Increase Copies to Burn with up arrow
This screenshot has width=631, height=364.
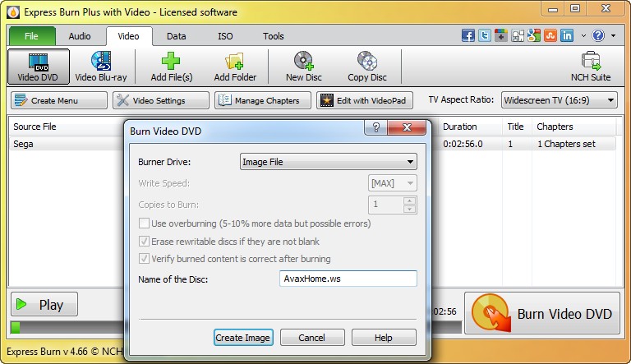point(409,200)
